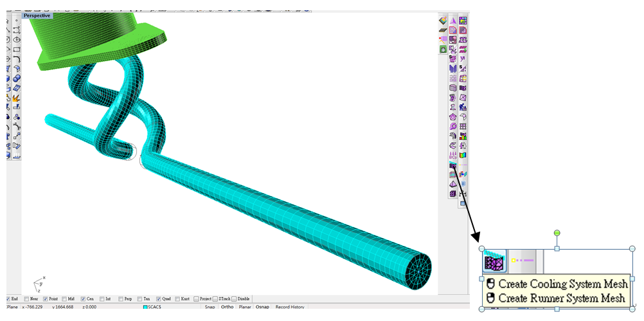Click the black plane icon
644x321 pixels.
[443, 30]
